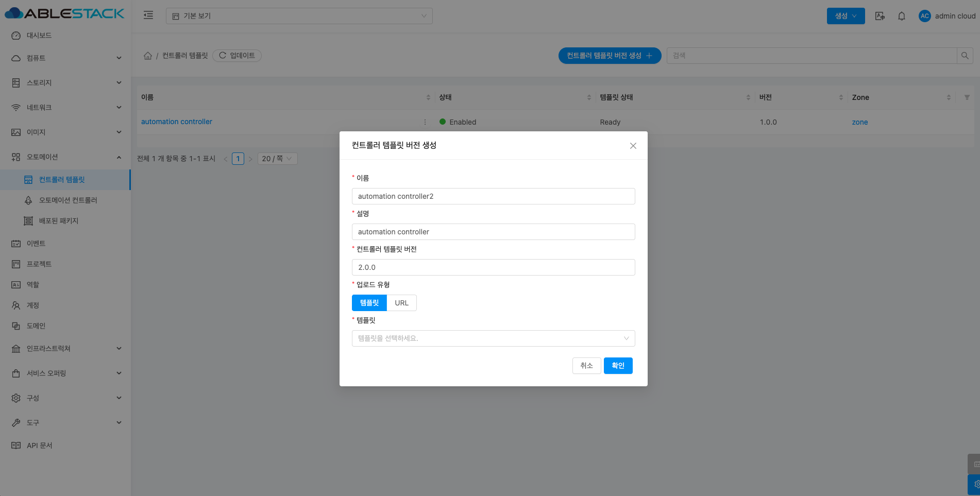This screenshot has width=980, height=496.
Task: Open the 기본 보기 view dropdown
Action: tap(299, 16)
